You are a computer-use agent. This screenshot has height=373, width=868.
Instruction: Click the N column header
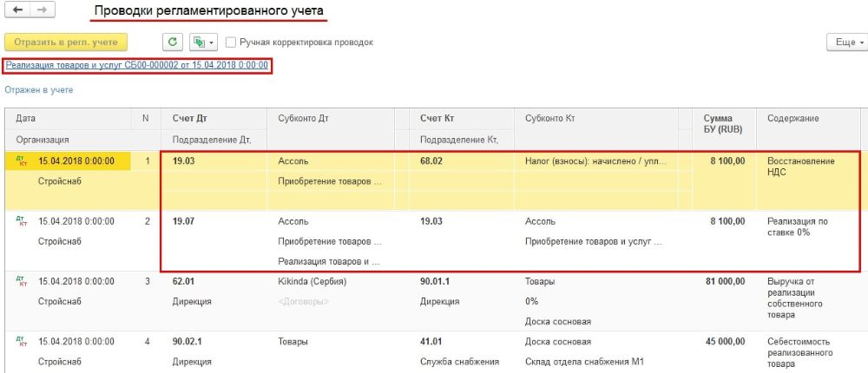tap(146, 119)
